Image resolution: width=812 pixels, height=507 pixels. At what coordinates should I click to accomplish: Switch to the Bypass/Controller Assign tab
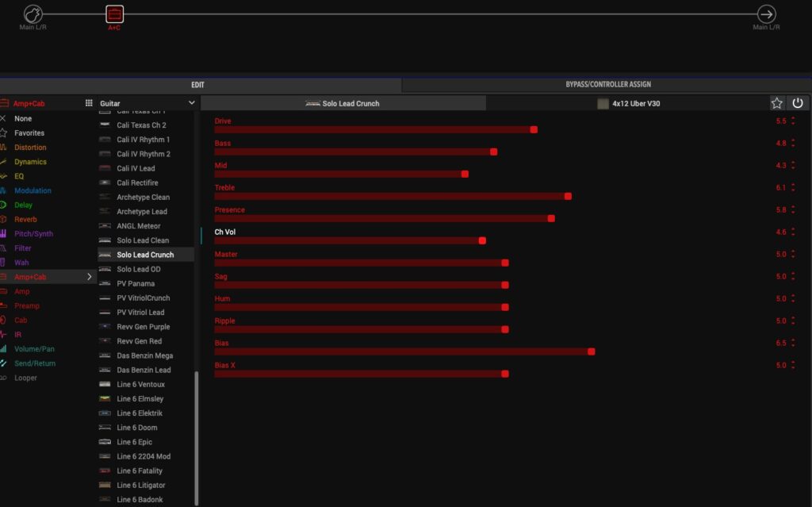click(x=608, y=84)
